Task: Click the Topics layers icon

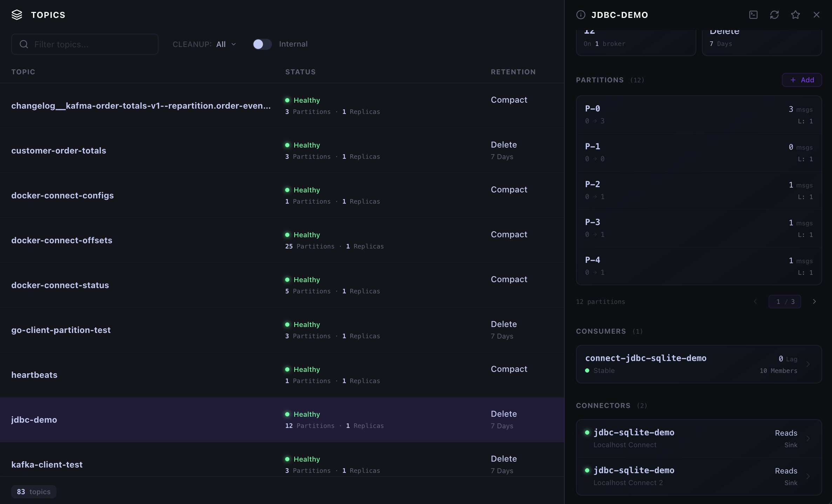Action: point(17,15)
